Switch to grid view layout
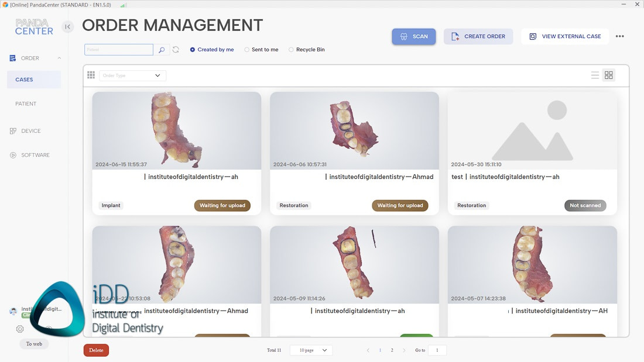This screenshot has height=362, width=644. (608, 75)
